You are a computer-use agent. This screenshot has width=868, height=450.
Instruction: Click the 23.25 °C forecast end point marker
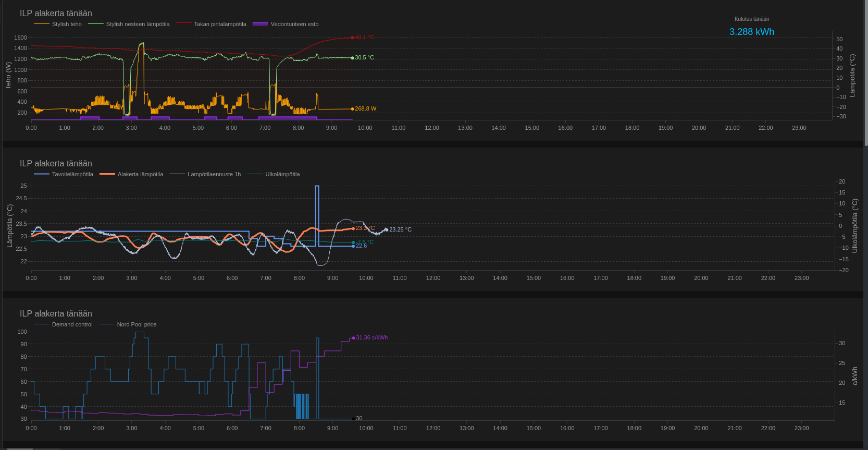tap(386, 229)
